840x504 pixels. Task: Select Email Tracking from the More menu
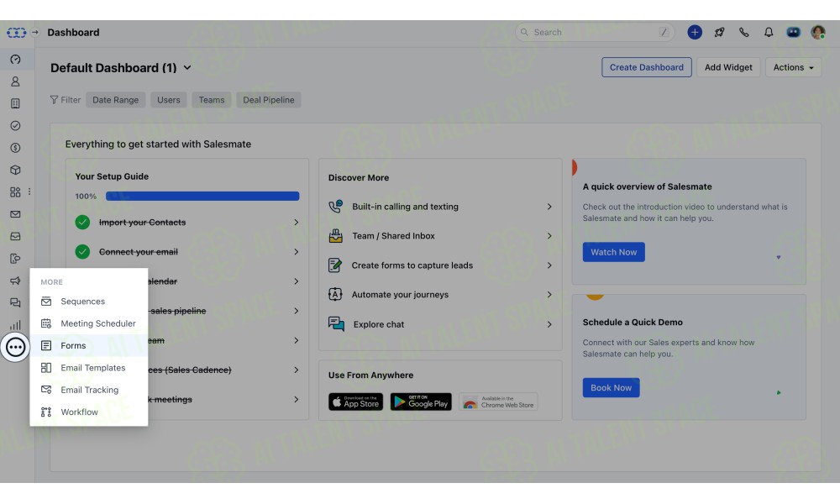coord(89,390)
